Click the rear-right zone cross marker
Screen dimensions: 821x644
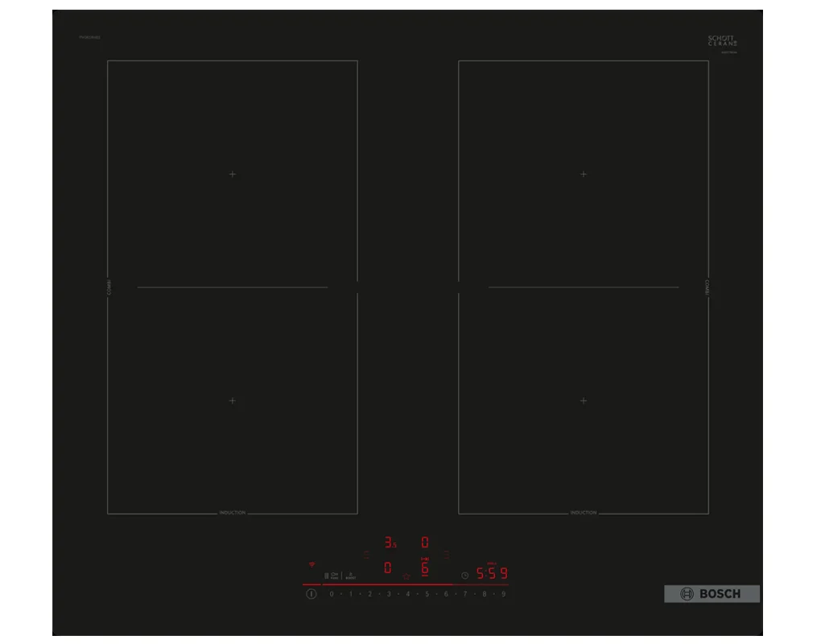tap(584, 174)
